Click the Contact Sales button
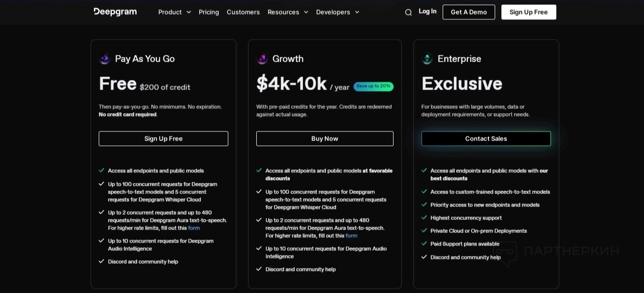Viewport: 644px width, 293px height. [486, 139]
